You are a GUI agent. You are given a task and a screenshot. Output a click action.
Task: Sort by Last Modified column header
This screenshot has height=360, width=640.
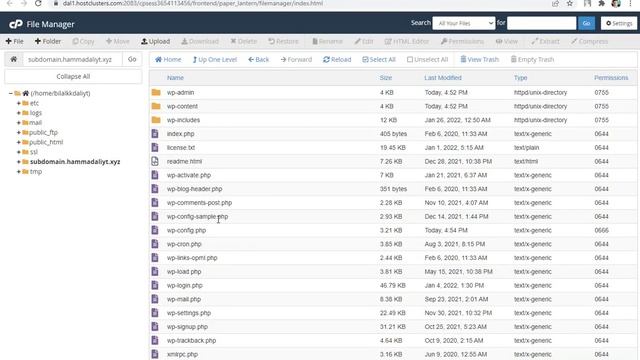(x=443, y=78)
